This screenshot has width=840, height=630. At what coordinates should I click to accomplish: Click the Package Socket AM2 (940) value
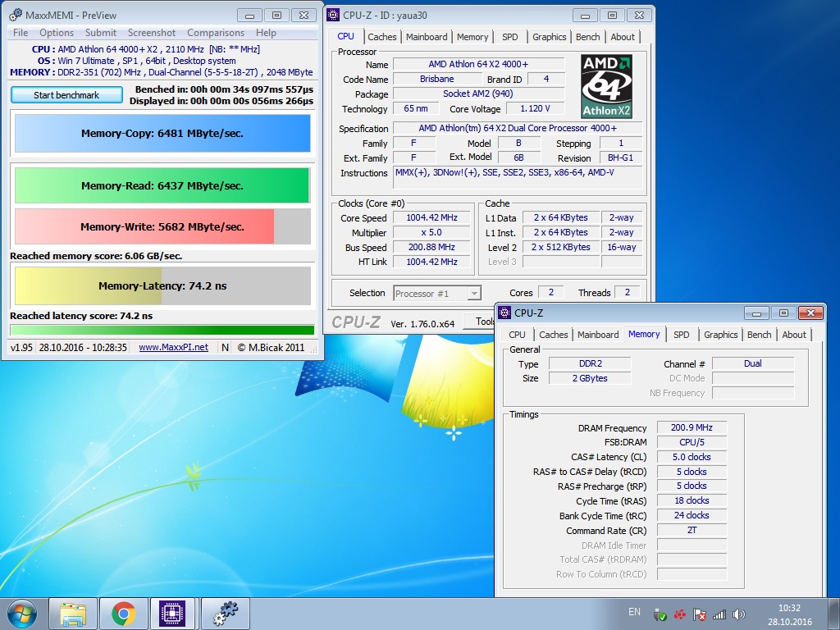pyautogui.click(x=478, y=94)
